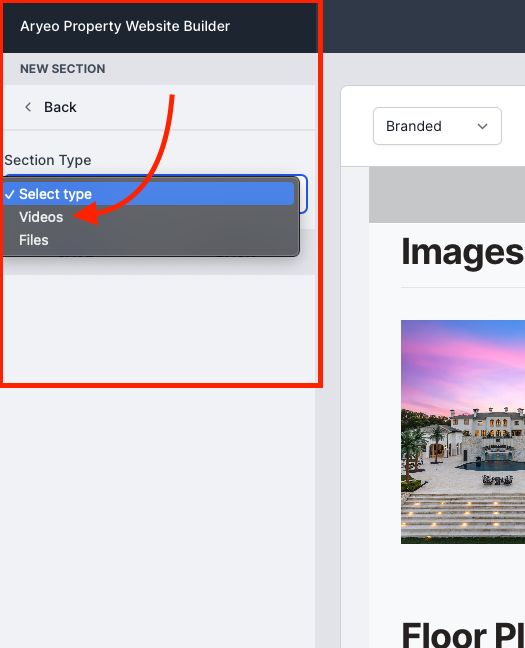Click the Floor Plans section heading
The width and height of the screenshot is (525, 648).
[463, 635]
